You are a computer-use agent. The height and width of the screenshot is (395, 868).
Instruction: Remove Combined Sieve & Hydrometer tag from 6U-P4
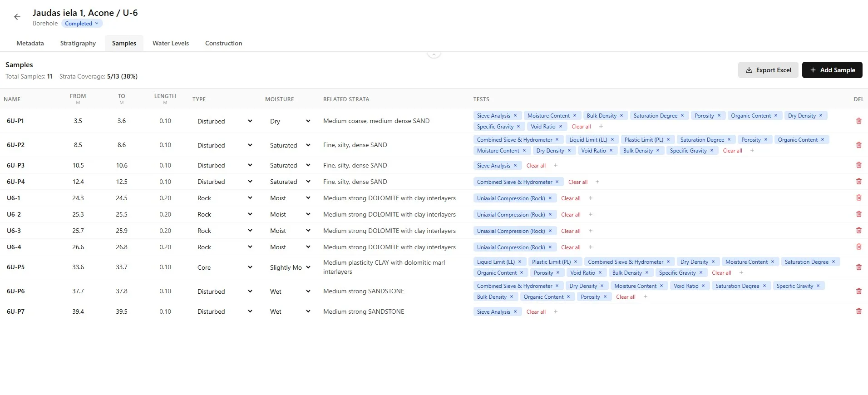557,182
